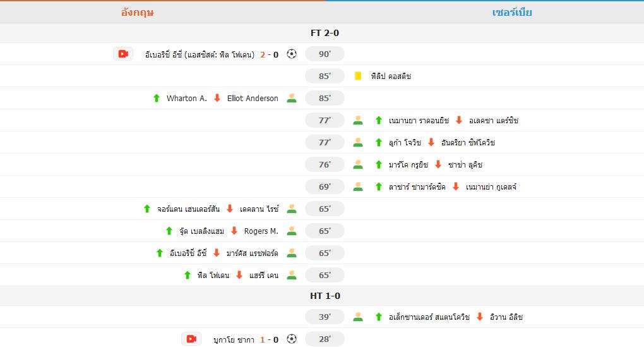Click the yellow card icon at 85'
644x347 pixels.
point(358,76)
